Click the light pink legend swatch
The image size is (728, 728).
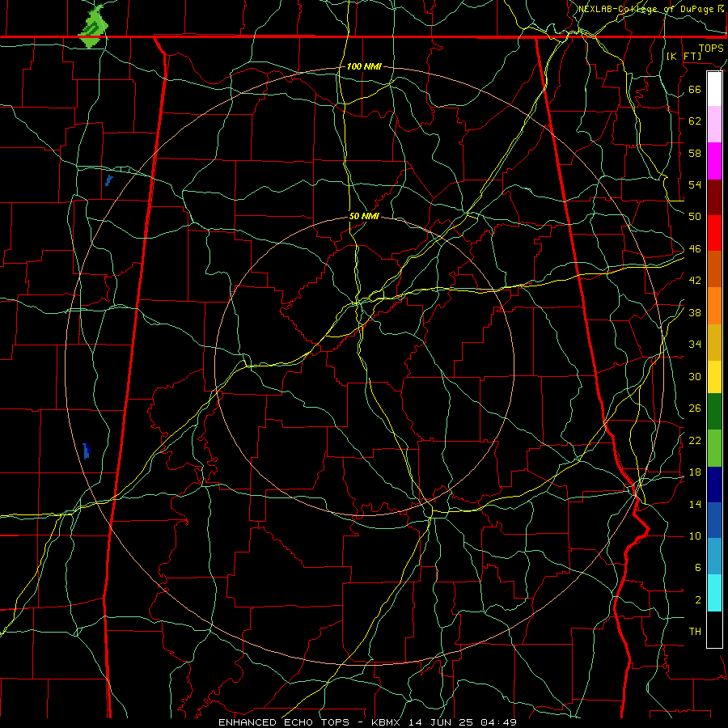[714, 124]
